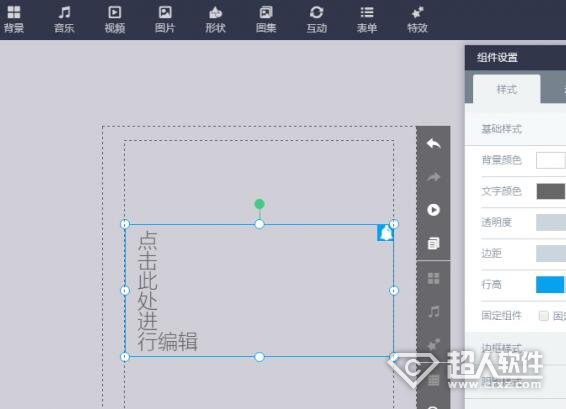The width and height of the screenshot is (566, 409).
Task: Open the 文字颜色 dark swatch
Action: pos(550,191)
